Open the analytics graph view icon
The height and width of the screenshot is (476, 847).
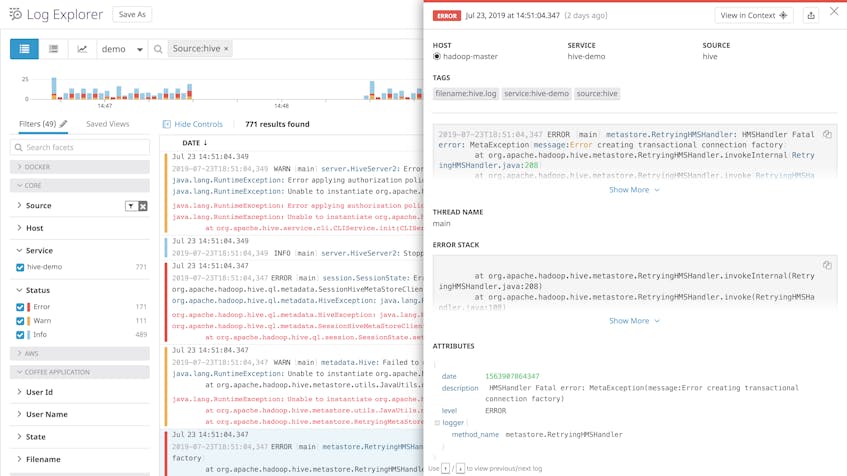coord(82,49)
